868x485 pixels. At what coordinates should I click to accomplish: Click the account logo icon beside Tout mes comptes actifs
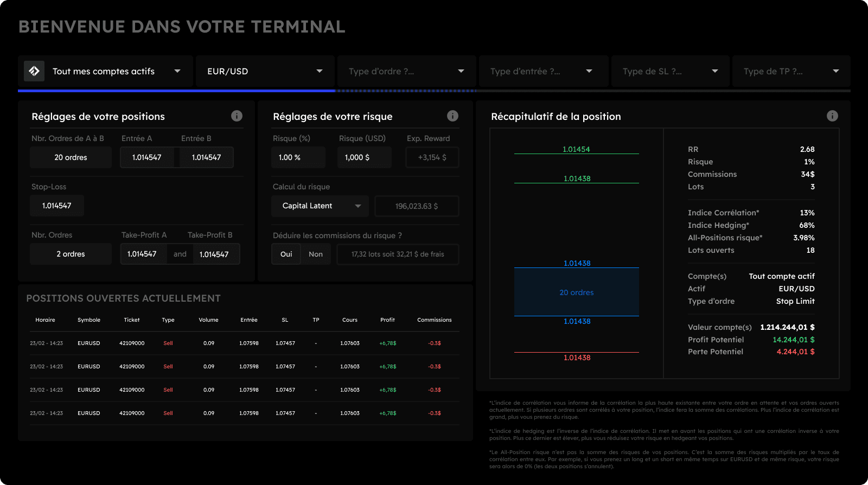click(34, 71)
